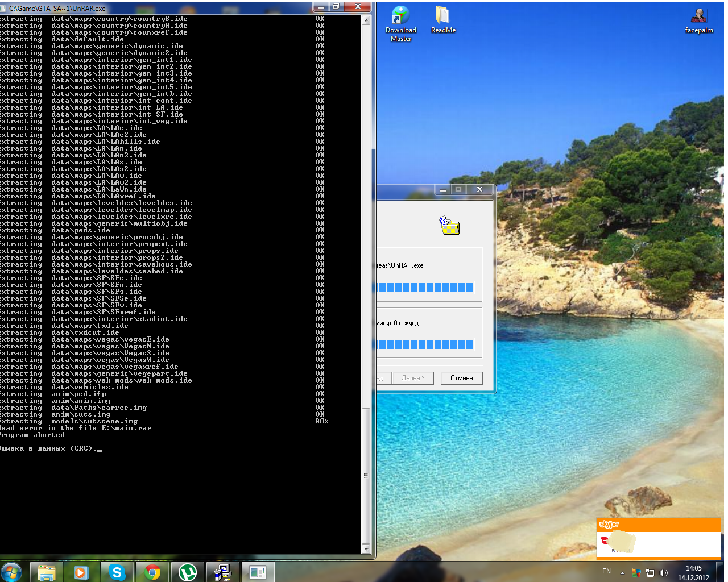Click the UnRAR.exe file progress bar

(425, 288)
